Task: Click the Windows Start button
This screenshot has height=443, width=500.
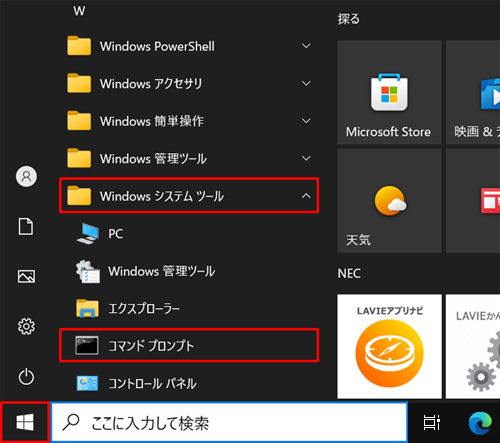Action: [25, 422]
